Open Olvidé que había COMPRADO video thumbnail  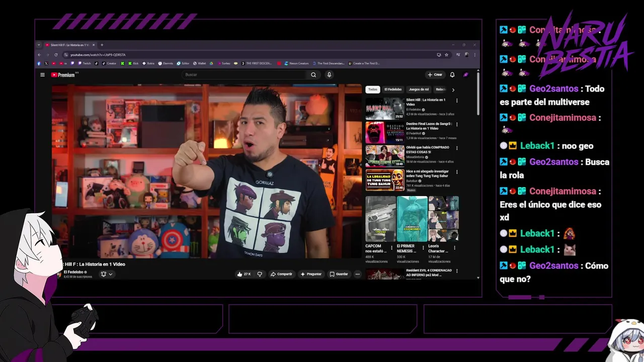pos(385,156)
